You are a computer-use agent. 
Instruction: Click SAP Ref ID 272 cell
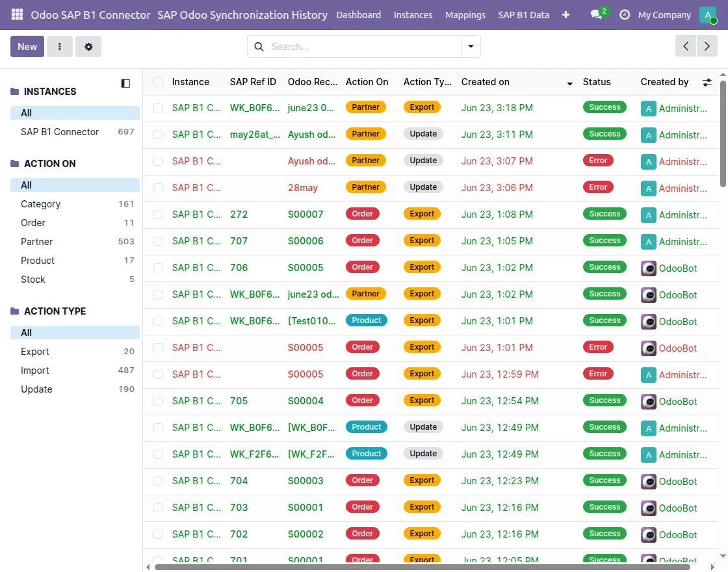[239, 214]
